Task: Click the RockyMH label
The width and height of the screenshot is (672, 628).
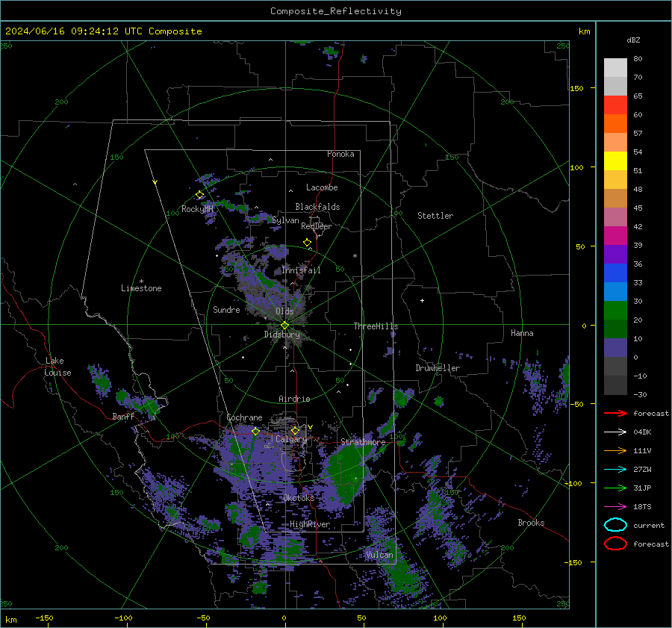Action: pos(197,209)
